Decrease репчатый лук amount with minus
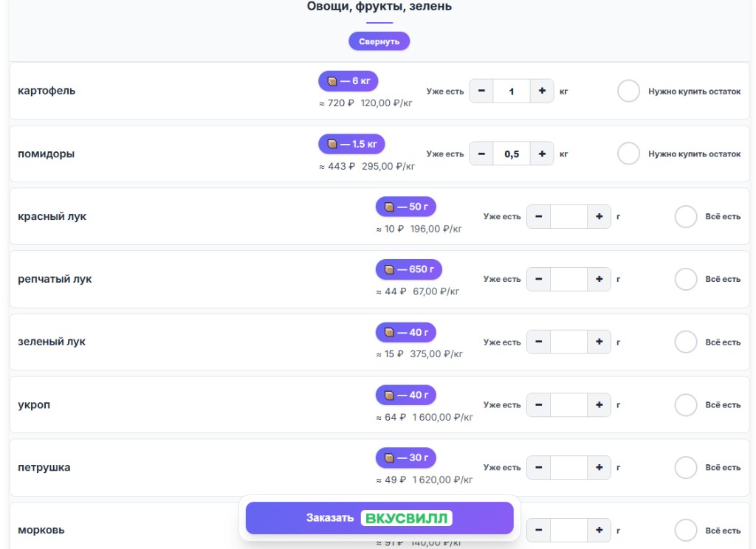 [538, 279]
